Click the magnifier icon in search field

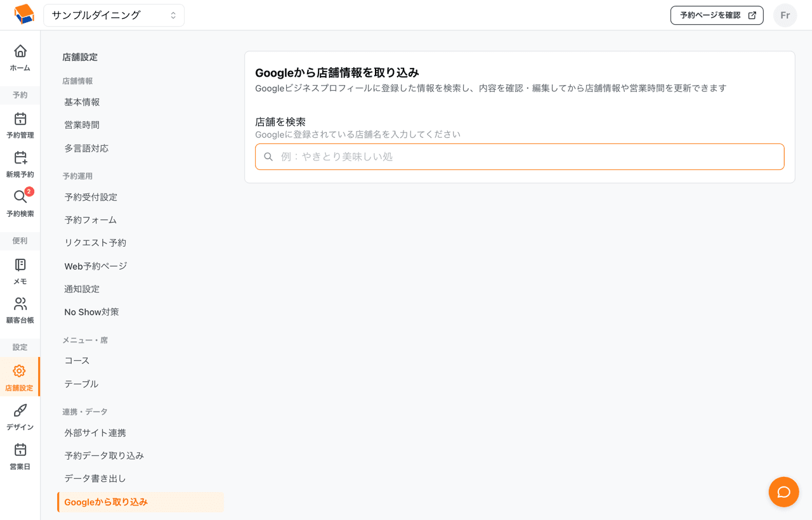pyautogui.click(x=268, y=157)
